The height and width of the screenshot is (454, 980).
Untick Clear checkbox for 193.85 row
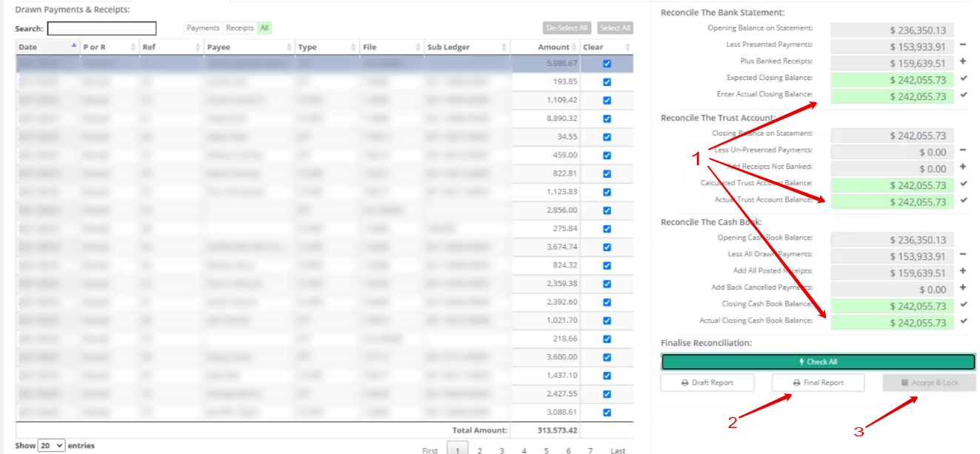[607, 81]
